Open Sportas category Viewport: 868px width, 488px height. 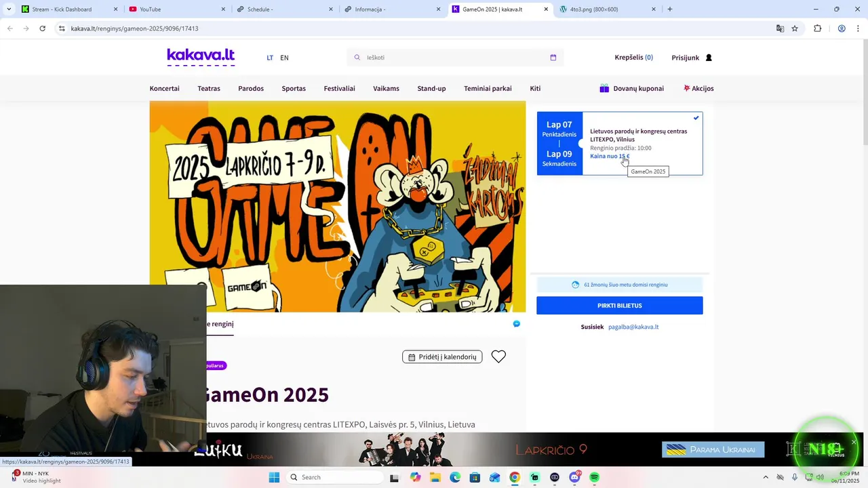click(x=294, y=89)
